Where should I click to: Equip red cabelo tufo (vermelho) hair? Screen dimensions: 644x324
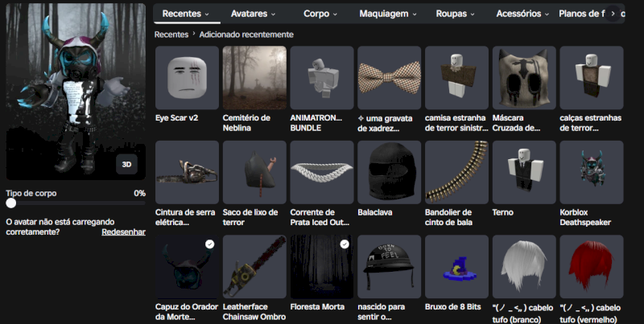(591, 267)
